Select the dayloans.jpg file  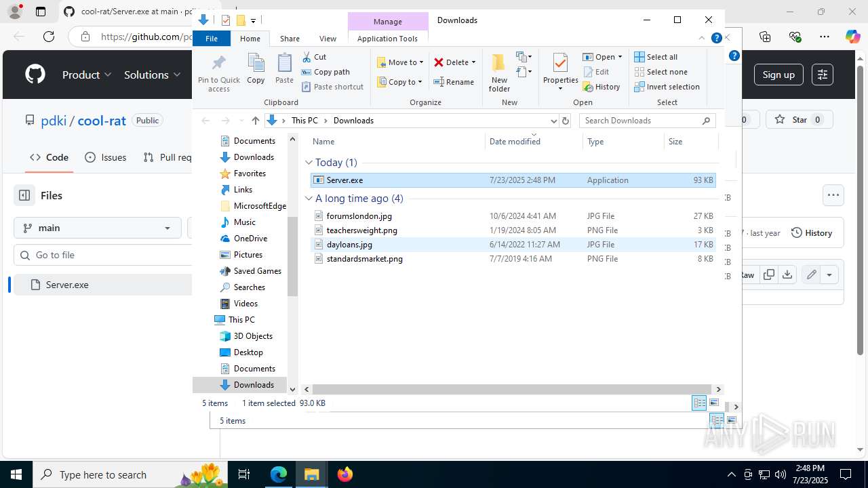(x=349, y=245)
